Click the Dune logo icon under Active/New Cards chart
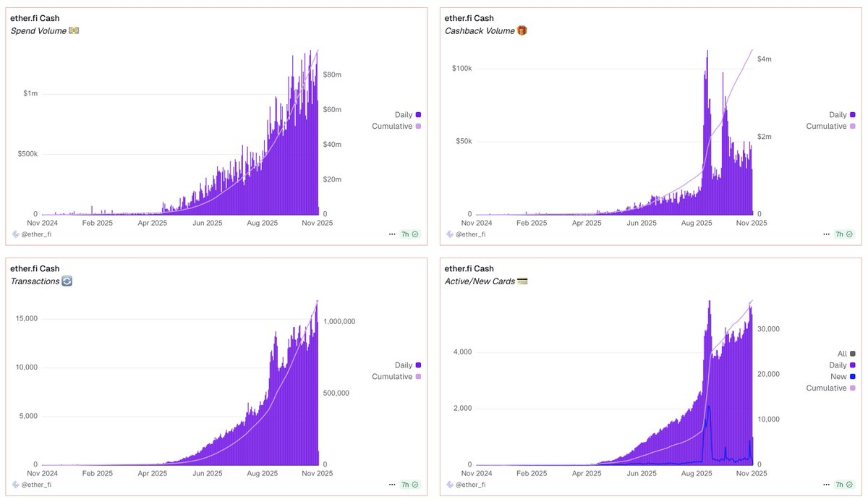Viewport: 868px width, 502px height. click(x=449, y=485)
